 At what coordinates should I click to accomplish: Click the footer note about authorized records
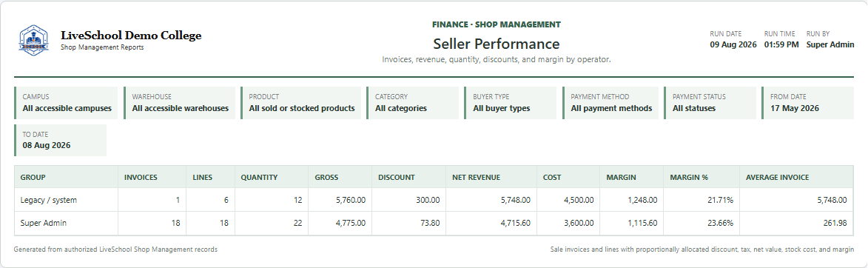click(x=115, y=249)
